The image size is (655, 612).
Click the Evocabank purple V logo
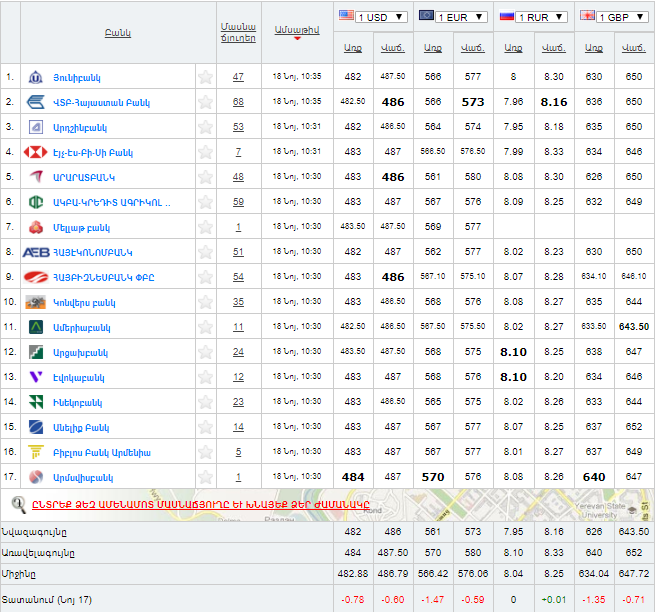[x=36, y=377]
